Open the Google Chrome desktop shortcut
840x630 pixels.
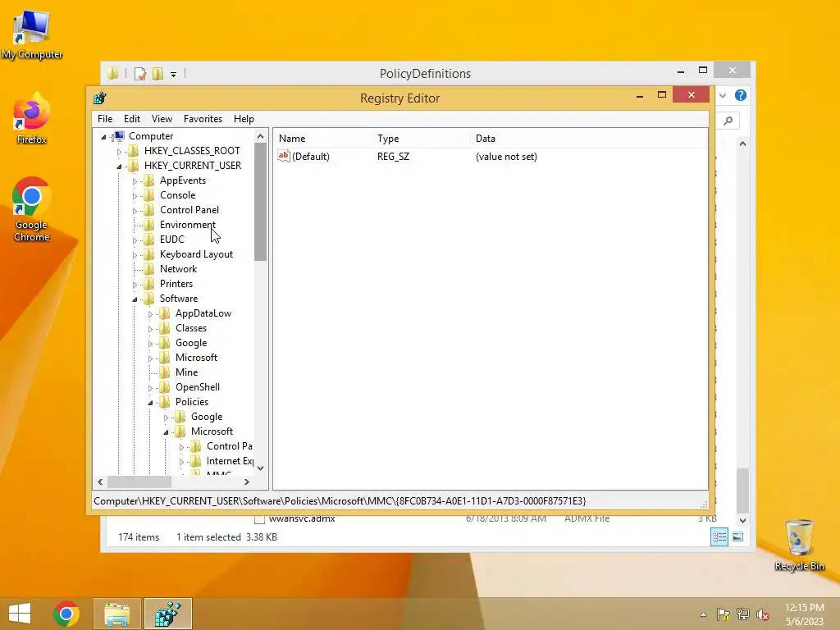click(x=32, y=209)
